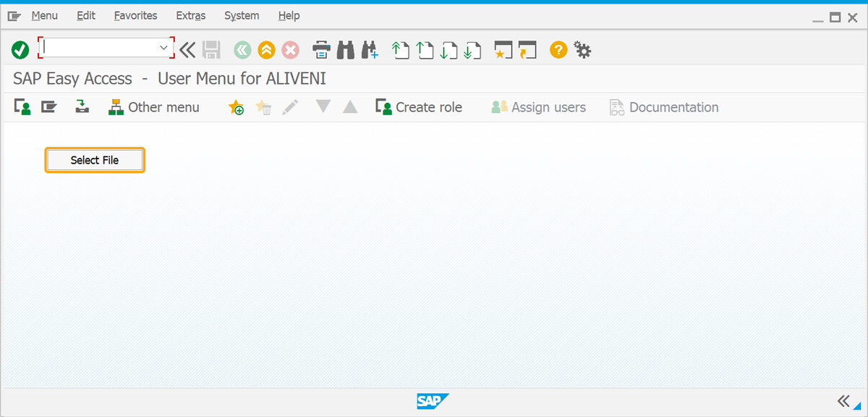Click the SAP logo in status bar
868x417 pixels.
(433, 401)
